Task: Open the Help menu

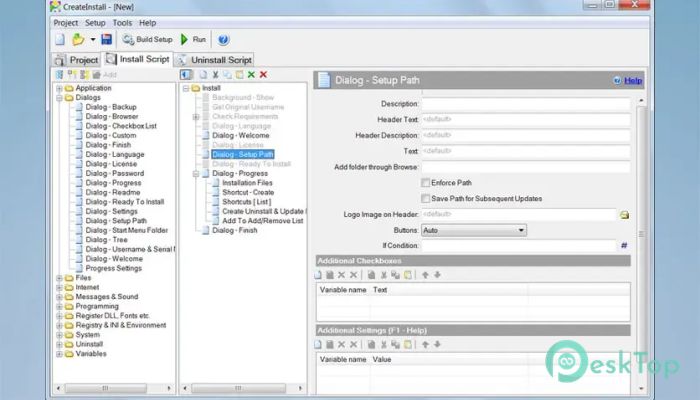Action: click(148, 23)
